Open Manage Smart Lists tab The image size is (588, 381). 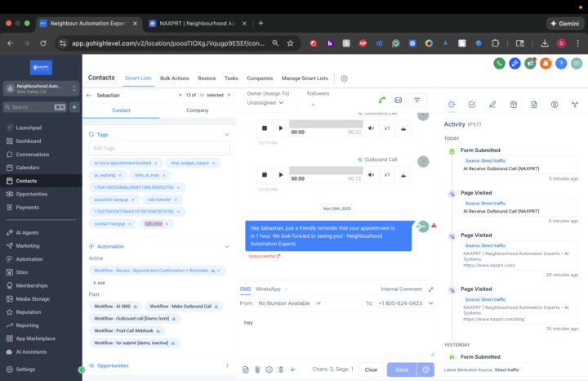pos(305,78)
